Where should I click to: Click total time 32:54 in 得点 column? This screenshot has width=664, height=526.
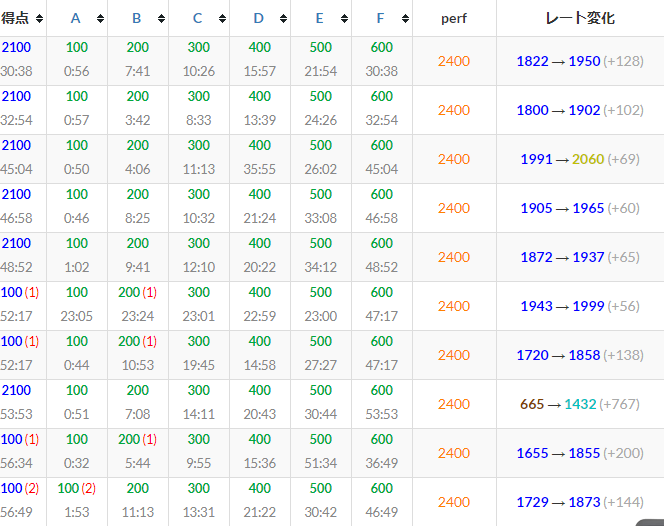click(16, 120)
